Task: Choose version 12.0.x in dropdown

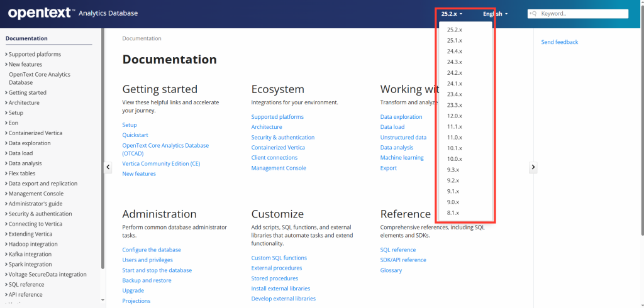Action: [x=454, y=116]
